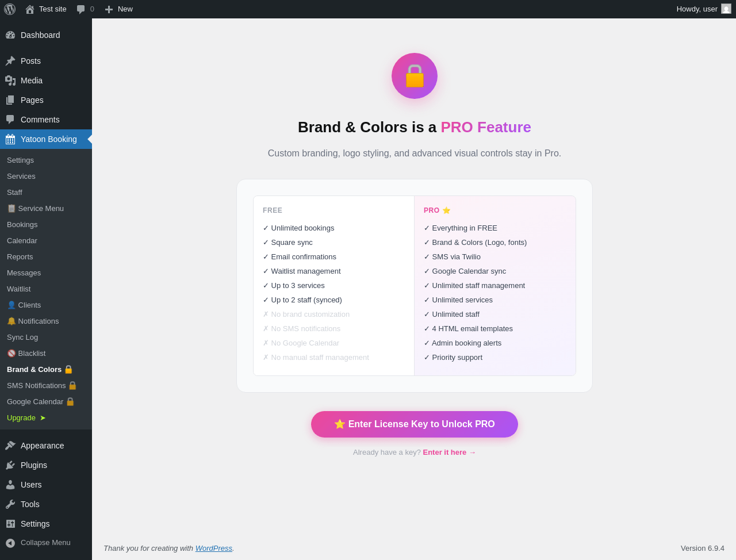736x560 pixels.
Task: Follow the Enter it here link
Action: pyautogui.click(x=449, y=452)
